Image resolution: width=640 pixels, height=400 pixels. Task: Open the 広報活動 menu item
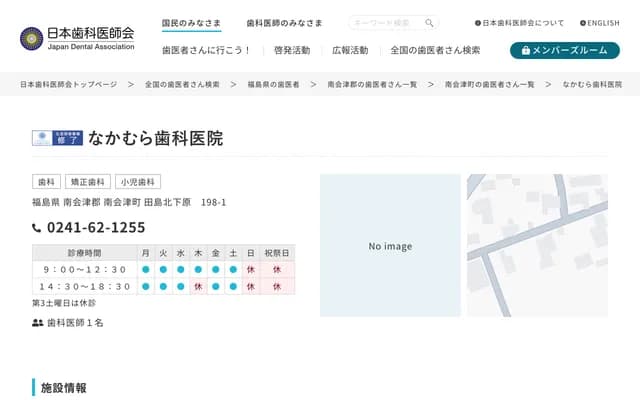tap(350, 50)
